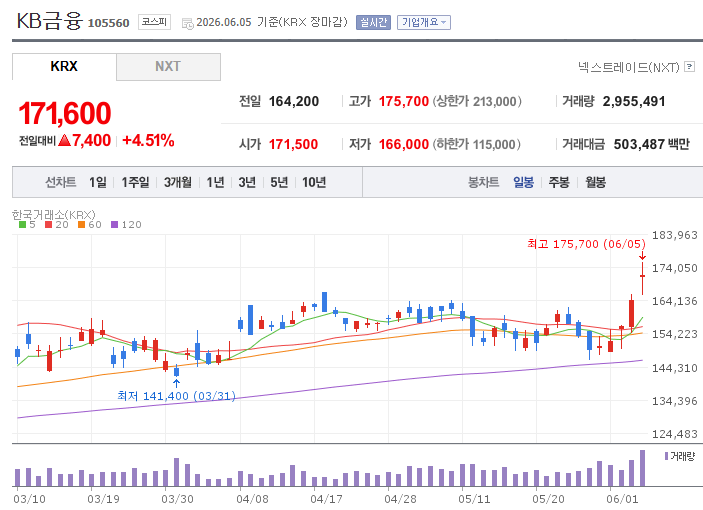Click the latest tallest volume bar
703x510 pixels.
(x=642, y=468)
